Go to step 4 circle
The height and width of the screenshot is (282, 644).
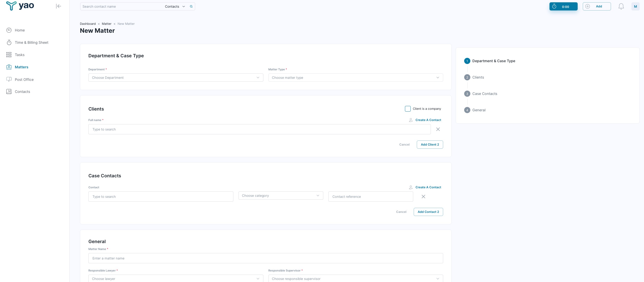pos(467,110)
